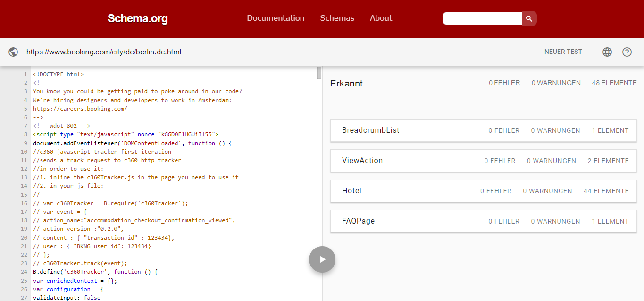Start a new test with NEUER TEST
644x301 pixels.
click(x=563, y=52)
